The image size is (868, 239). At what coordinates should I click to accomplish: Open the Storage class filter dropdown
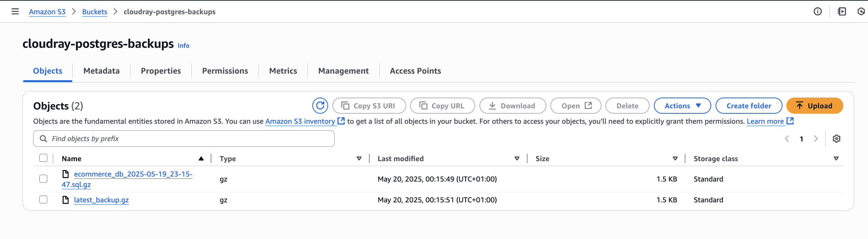[x=836, y=158]
